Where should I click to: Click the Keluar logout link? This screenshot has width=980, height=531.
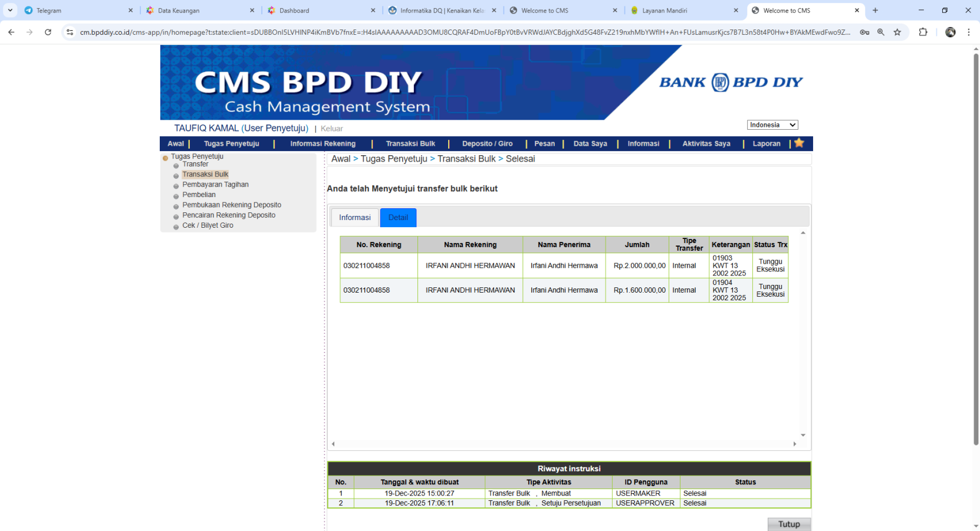pos(331,129)
